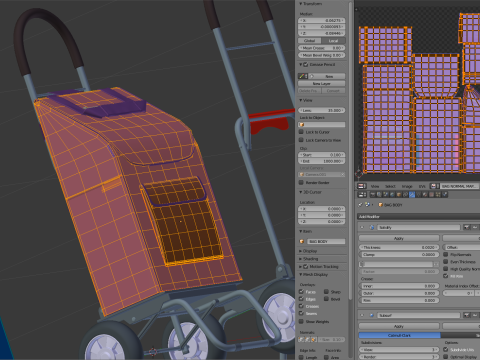This screenshot has width=480, height=360.
Task: Open the Render properties tab icon
Action: 373,194
